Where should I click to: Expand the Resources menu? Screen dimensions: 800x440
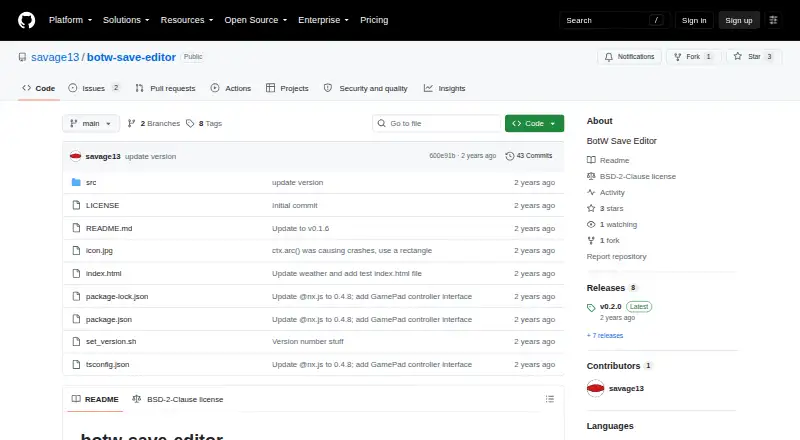[187, 20]
